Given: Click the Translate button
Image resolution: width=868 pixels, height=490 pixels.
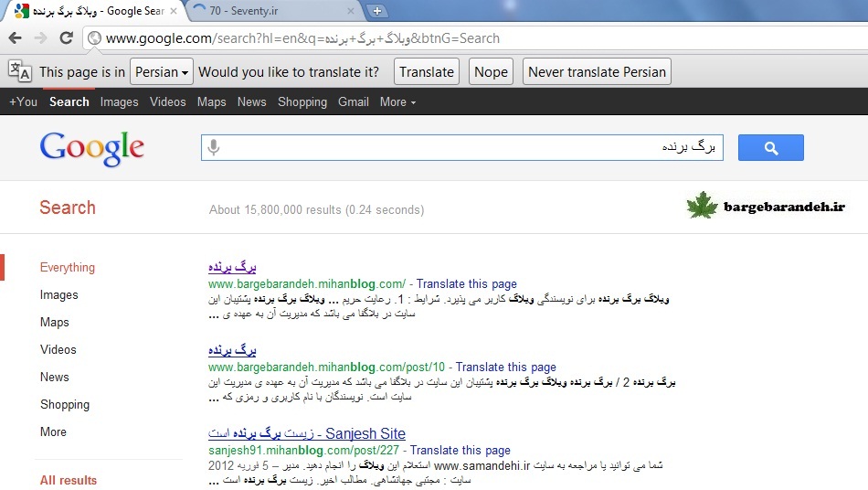Looking at the screenshot, I should tap(427, 72).
